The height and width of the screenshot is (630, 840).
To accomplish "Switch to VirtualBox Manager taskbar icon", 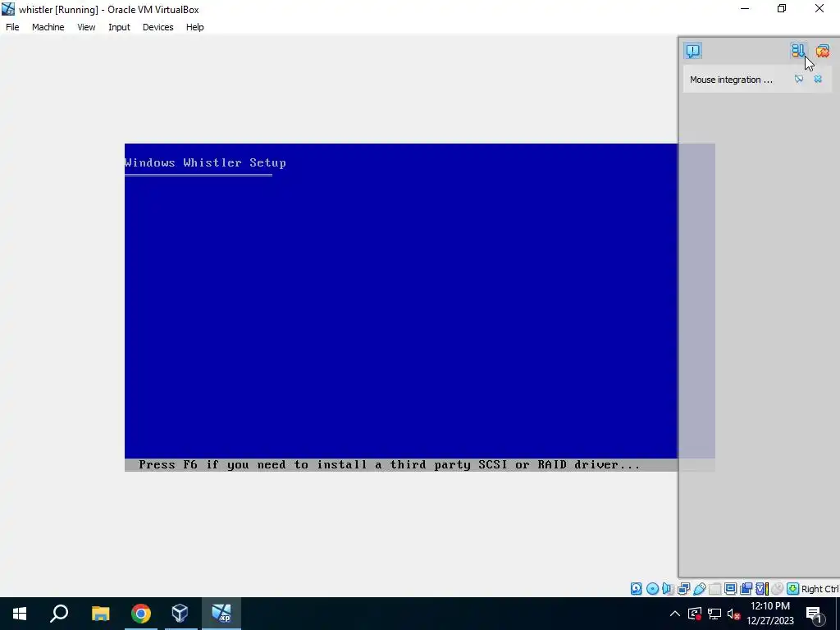I will tap(180, 614).
